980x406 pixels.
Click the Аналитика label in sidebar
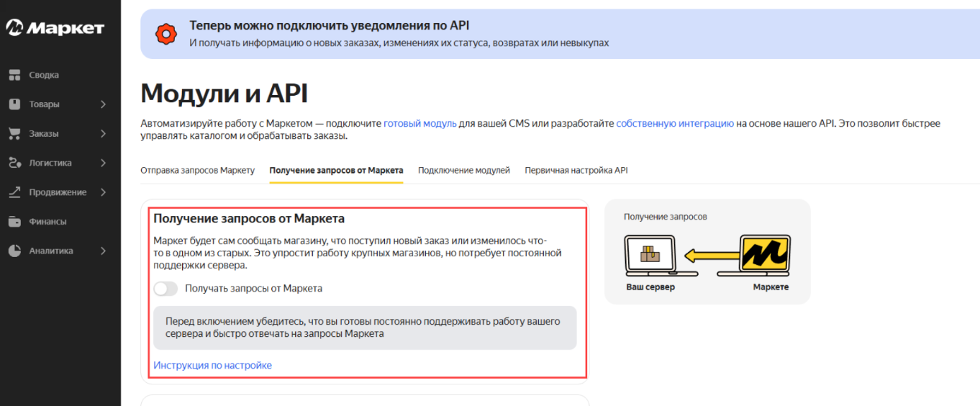(x=51, y=251)
